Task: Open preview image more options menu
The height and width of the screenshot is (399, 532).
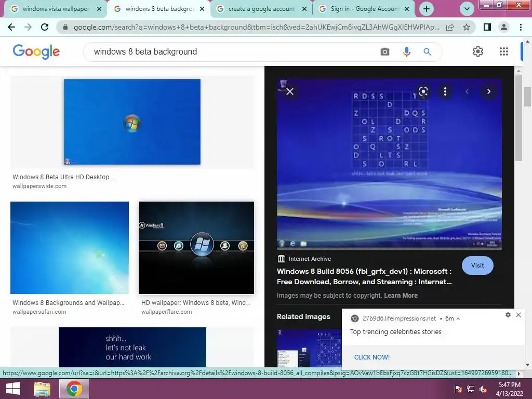Action: click(x=445, y=91)
